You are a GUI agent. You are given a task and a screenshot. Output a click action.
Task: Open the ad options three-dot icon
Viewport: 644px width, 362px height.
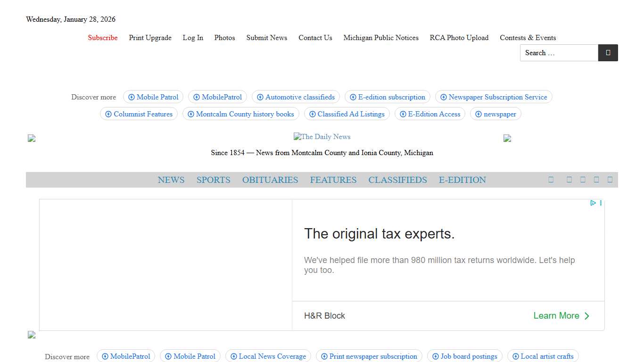[601, 203]
